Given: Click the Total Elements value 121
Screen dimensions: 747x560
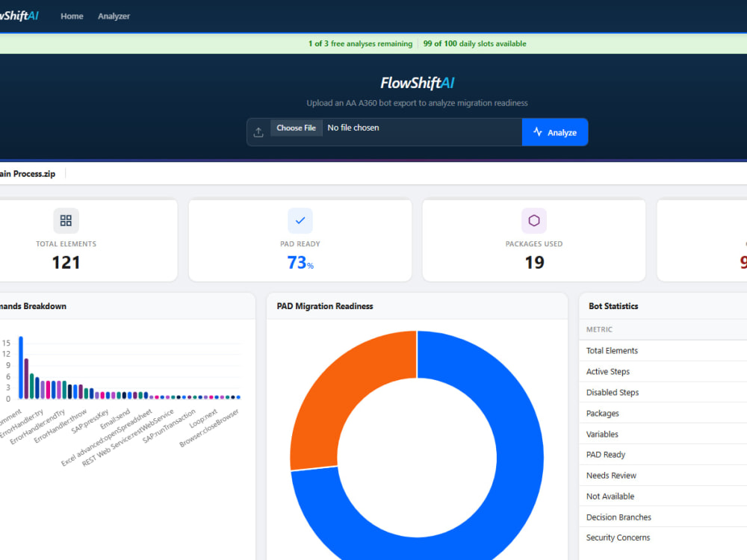Looking at the screenshot, I should [66, 262].
